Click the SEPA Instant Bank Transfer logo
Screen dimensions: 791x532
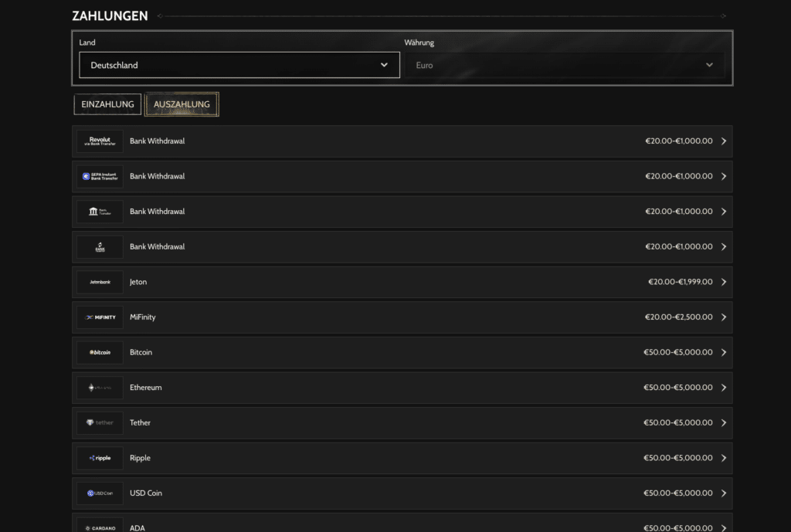tap(100, 177)
